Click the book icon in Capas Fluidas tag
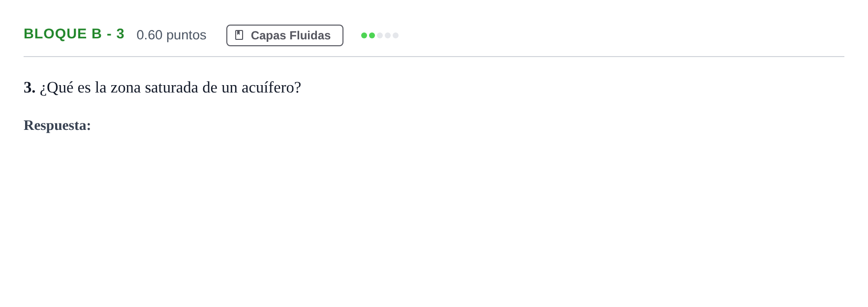The height and width of the screenshot is (307, 868). (239, 35)
